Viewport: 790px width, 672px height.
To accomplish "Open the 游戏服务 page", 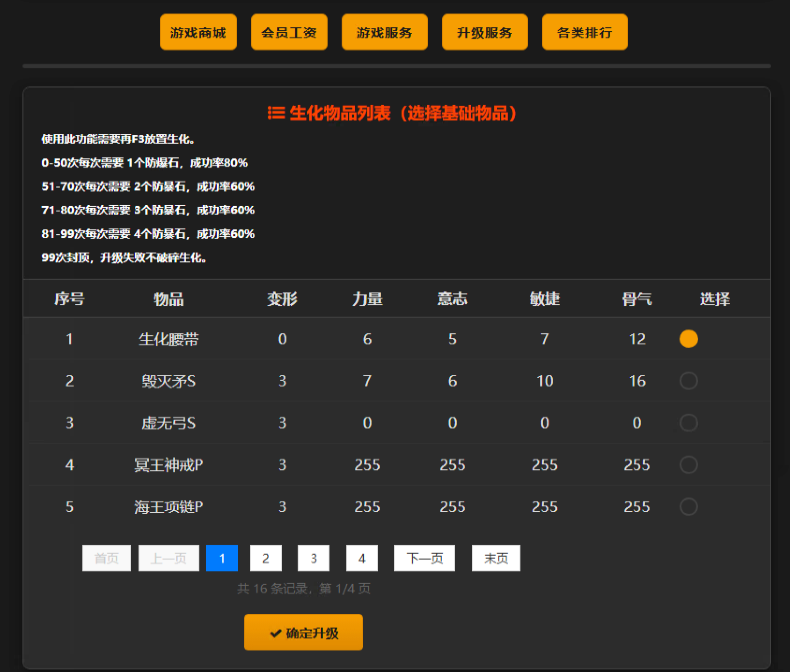I will pos(385,32).
